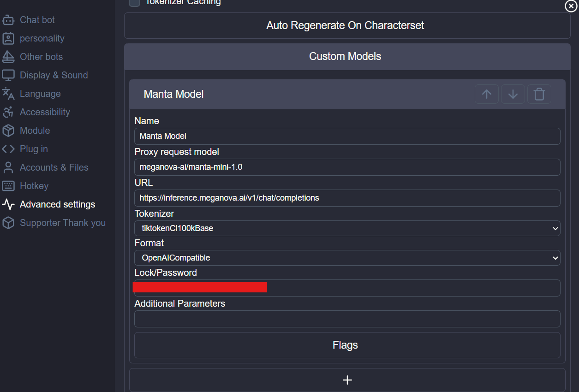Close settings with the X icon
Image resolution: width=579 pixels, height=392 pixels.
pyautogui.click(x=571, y=6)
